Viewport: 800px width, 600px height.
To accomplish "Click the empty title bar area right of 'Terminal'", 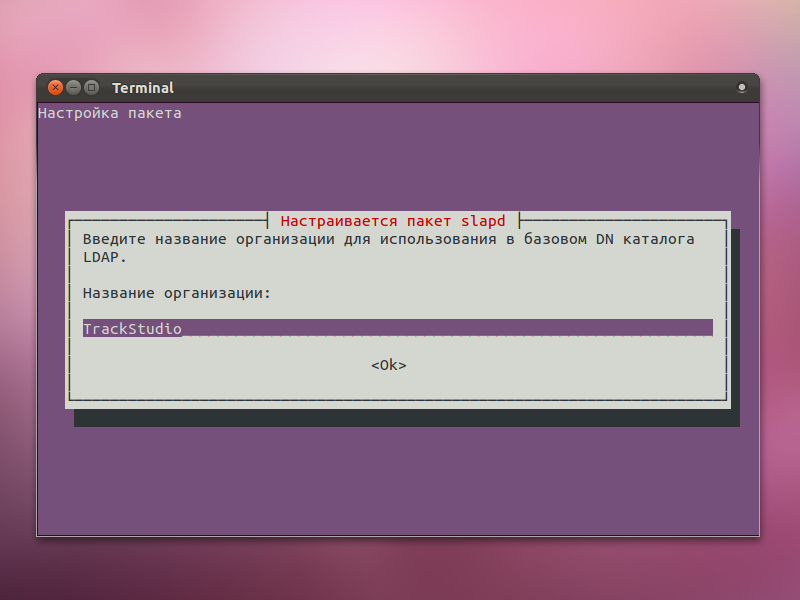I will click(x=450, y=88).
